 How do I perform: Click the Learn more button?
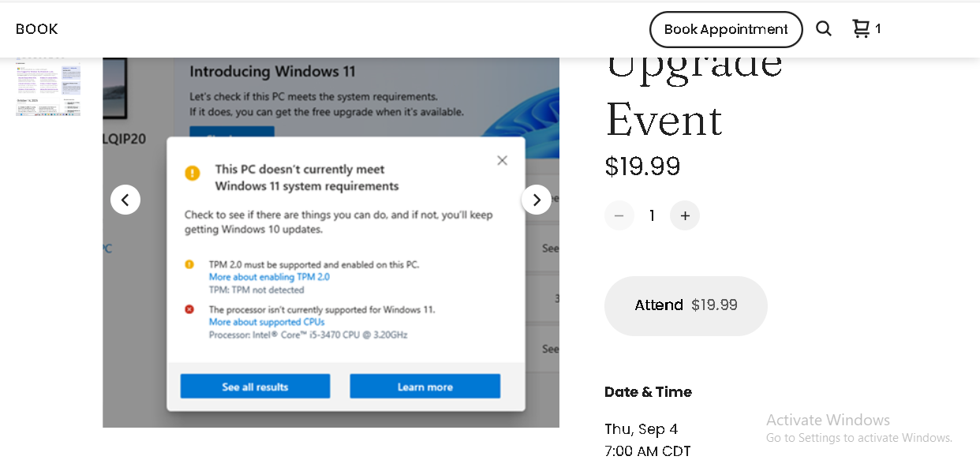[425, 387]
